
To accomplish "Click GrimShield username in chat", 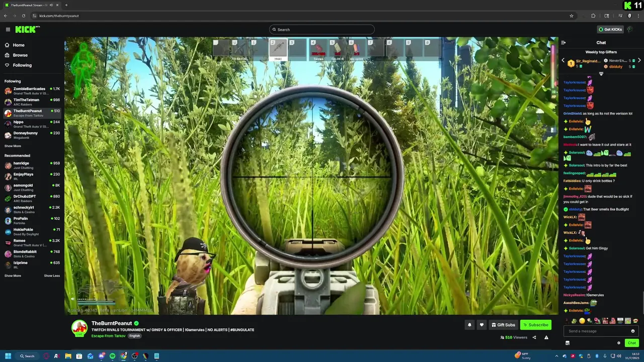I will pos(572,114).
